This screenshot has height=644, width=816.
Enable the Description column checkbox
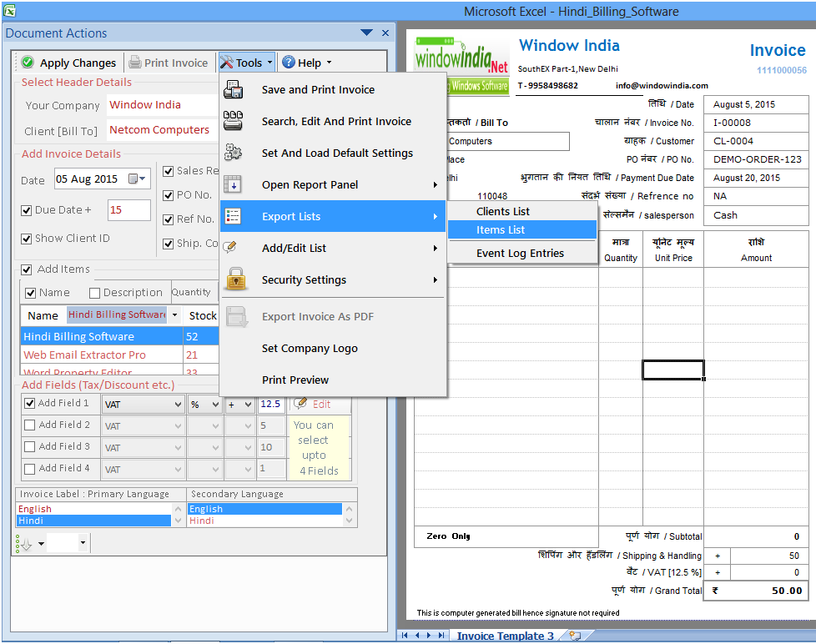coord(95,293)
